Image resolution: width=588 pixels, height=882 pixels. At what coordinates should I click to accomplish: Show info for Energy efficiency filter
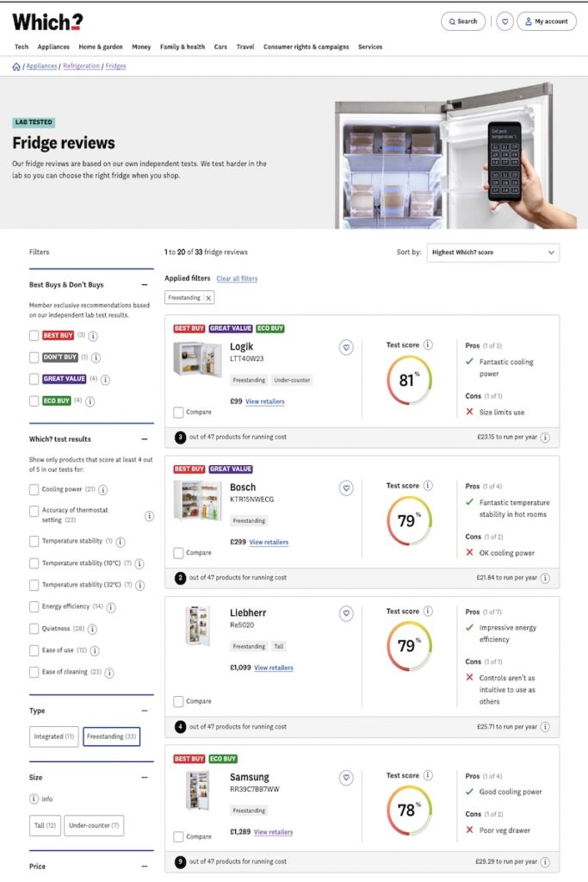(111, 607)
